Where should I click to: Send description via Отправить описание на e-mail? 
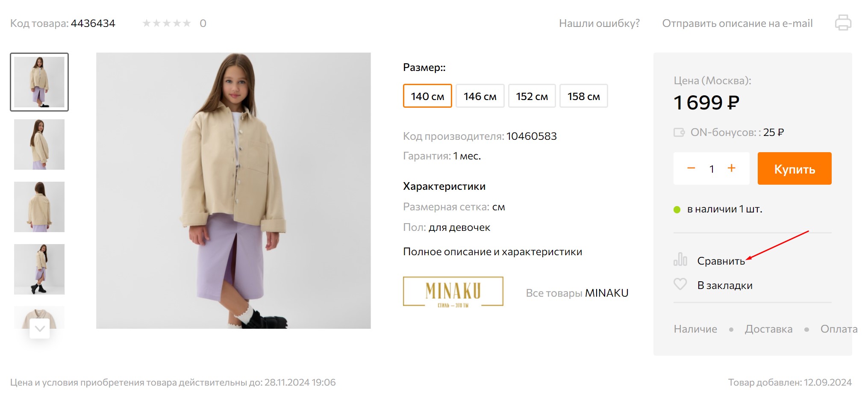coord(737,24)
